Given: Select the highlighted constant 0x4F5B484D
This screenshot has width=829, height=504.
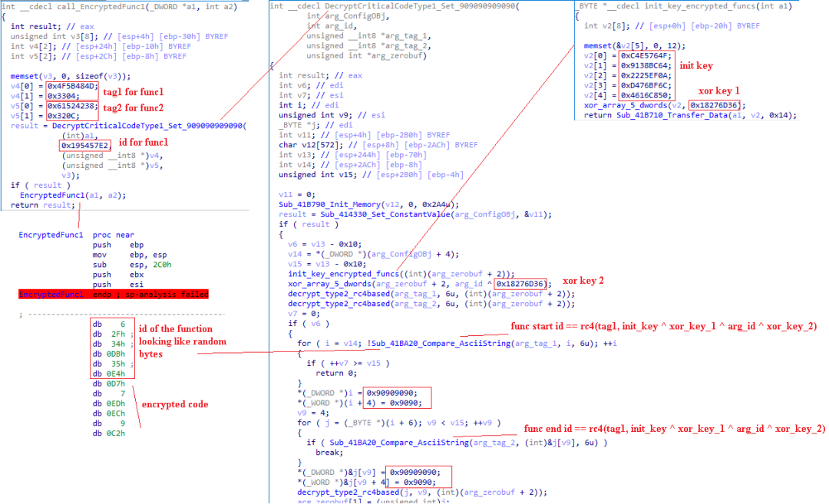Looking at the screenshot, I should 72,85.
